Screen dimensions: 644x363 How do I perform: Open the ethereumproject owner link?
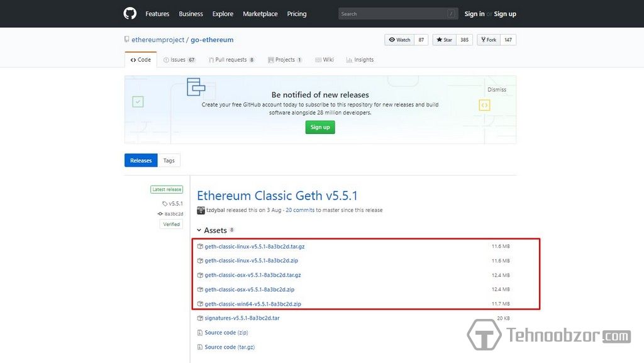click(x=158, y=40)
